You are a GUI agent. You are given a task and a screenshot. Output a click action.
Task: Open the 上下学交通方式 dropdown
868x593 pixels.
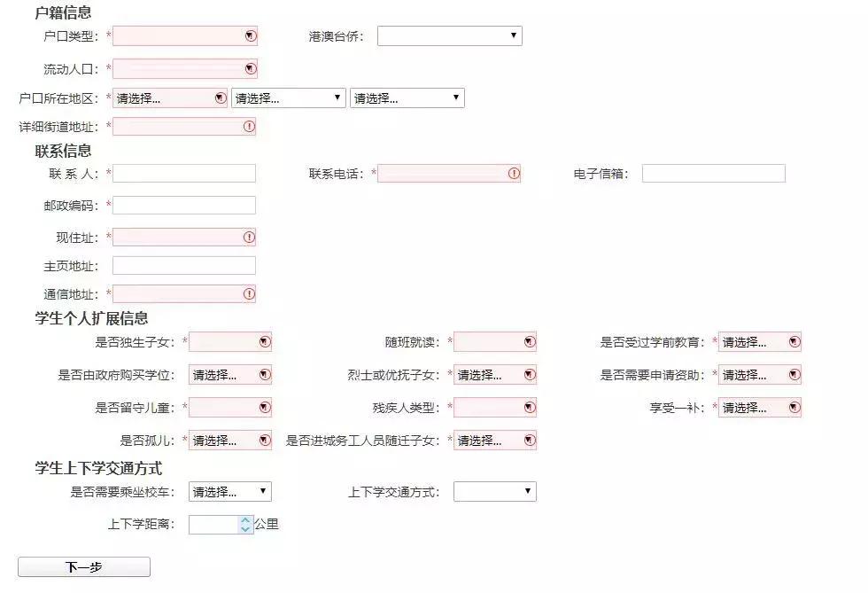click(x=494, y=491)
